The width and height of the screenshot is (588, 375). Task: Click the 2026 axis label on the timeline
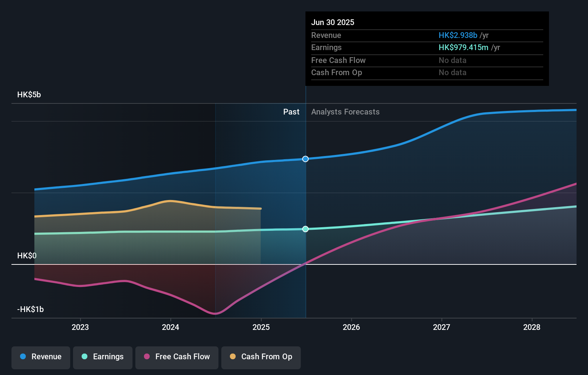pos(352,327)
